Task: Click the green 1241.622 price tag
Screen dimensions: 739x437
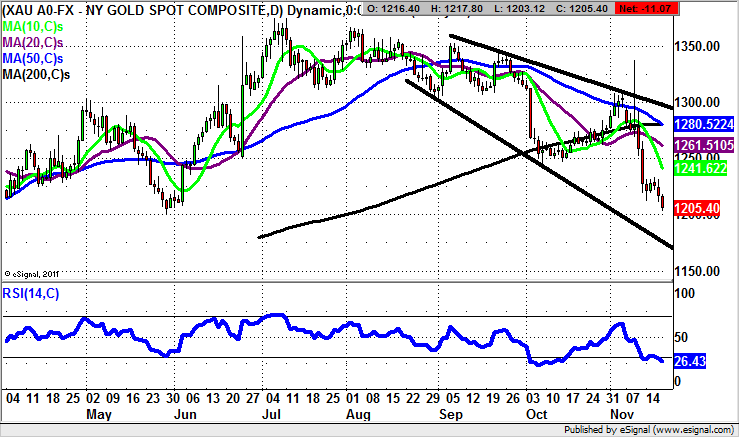Action: click(x=700, y=169)
